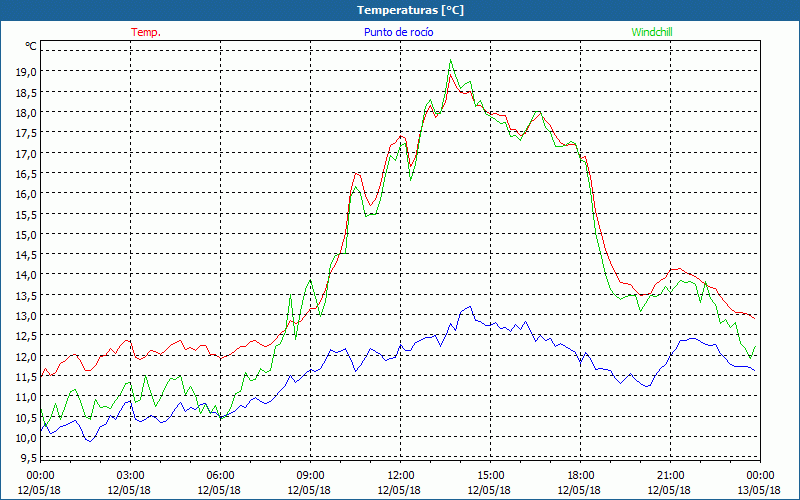Image resolution: width=800 pixels, height=500 pixels.
Task: Select the blue Punto de rocío legend label
Action: pos(399,32)
